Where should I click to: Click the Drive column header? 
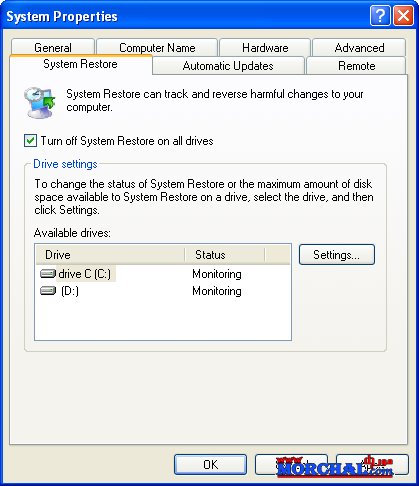tap(110, 255)
